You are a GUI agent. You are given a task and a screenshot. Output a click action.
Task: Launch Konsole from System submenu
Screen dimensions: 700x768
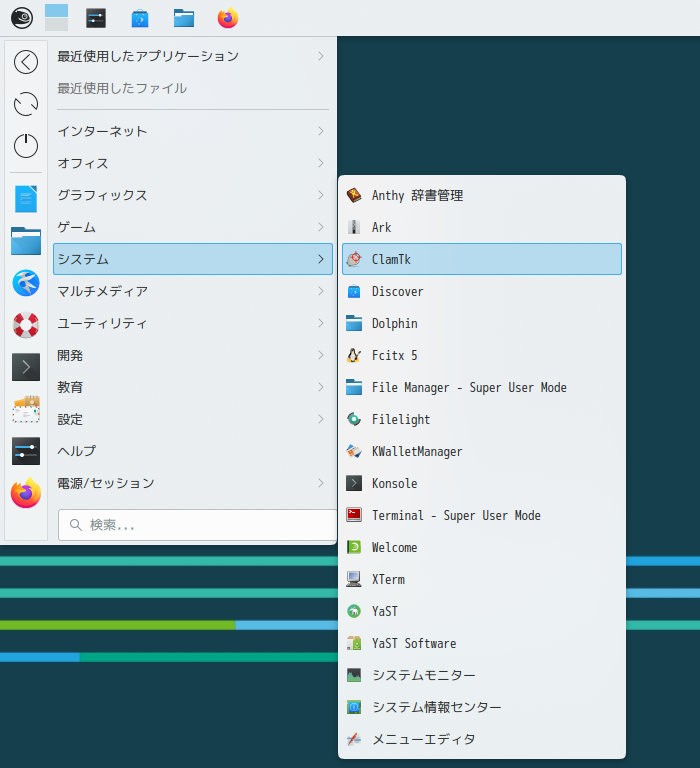pos(482,483)
